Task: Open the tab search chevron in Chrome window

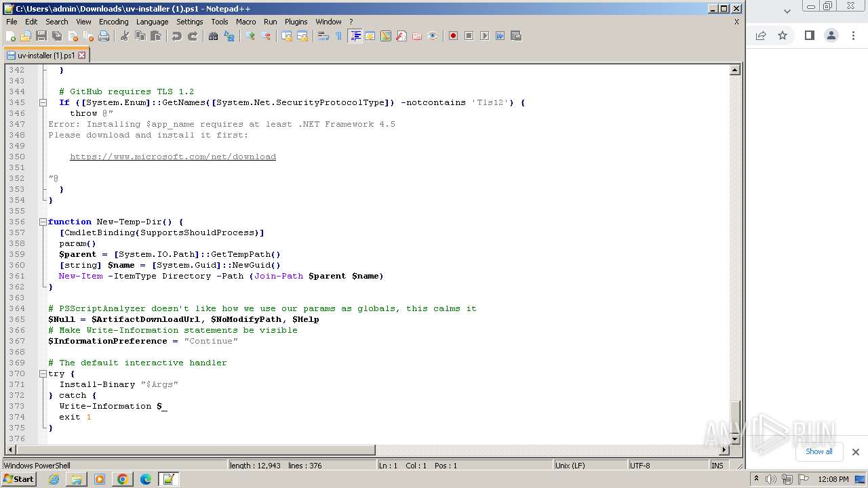Action: click(787, 12)
